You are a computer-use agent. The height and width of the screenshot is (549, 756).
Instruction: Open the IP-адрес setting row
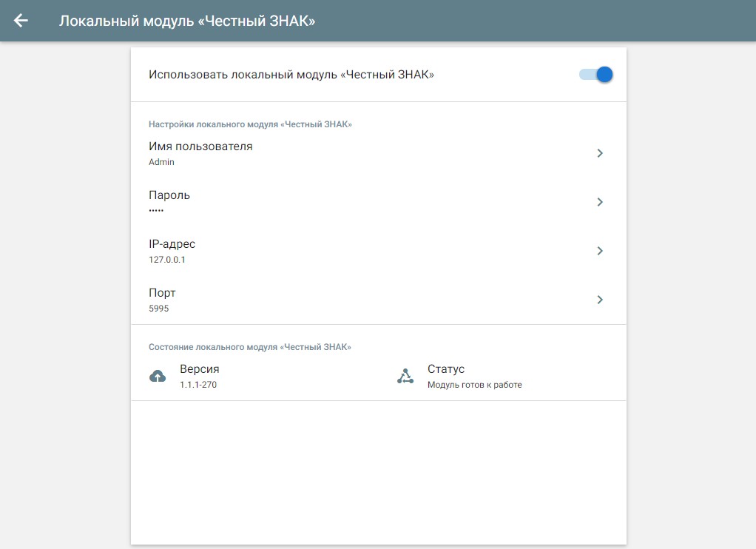point(379,251)
